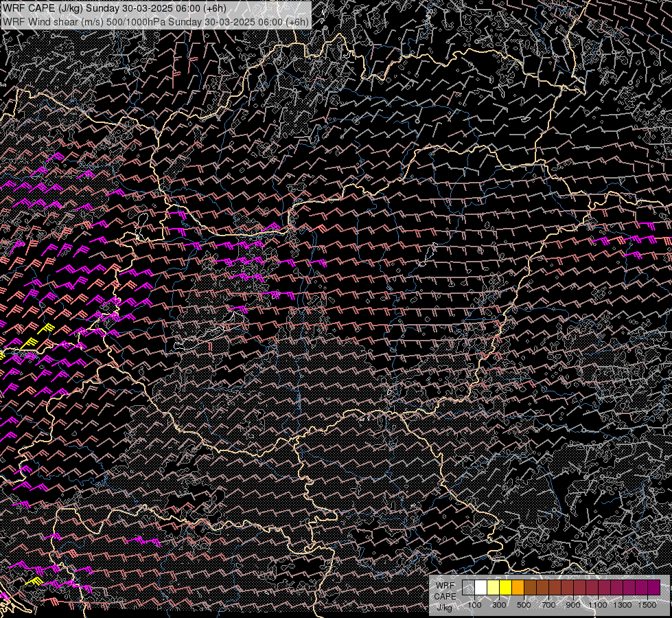This screenshot has width=672, height=618.
Task: Click the '100' legend value
Action: pyautogui.click(x=474, y=605)
